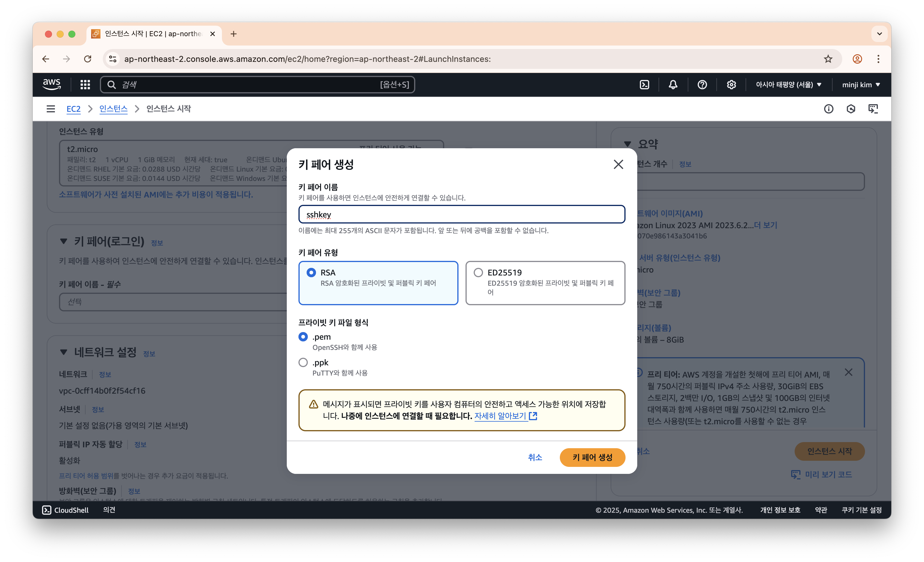The height and width of the screenshot is (562, 924).
Task: Click the CloudShell icon in footer
Action: [46, 510]
